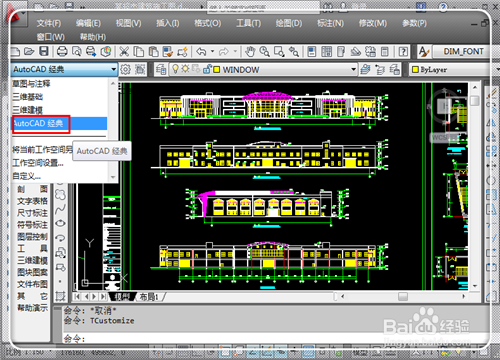Switch to the 布局1 layout tab
This screenshot has width=500, height=360.
149,297
